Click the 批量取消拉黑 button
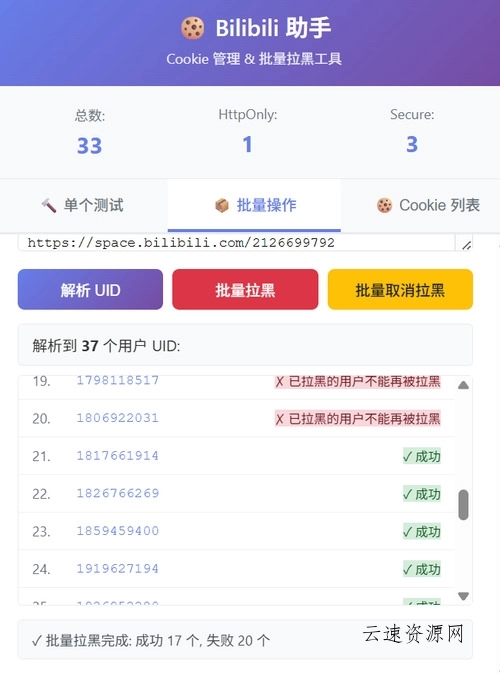The image size is (500, 674). 400,289
